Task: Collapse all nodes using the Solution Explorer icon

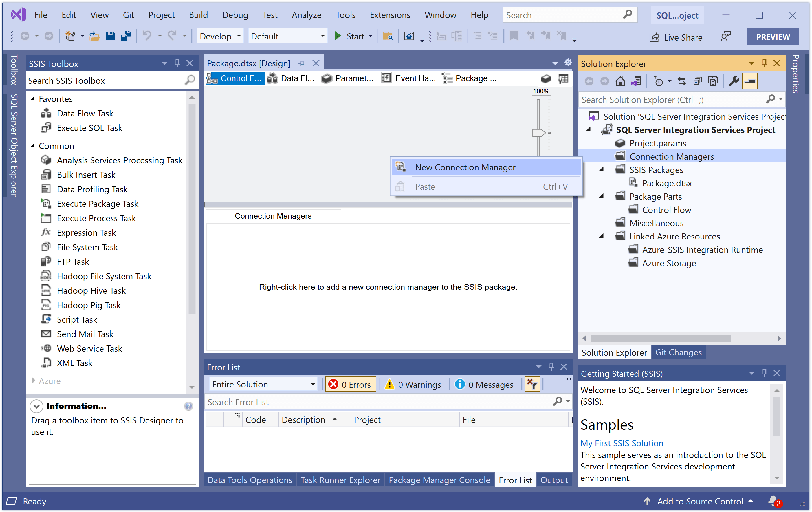Action: coord(697,81)
